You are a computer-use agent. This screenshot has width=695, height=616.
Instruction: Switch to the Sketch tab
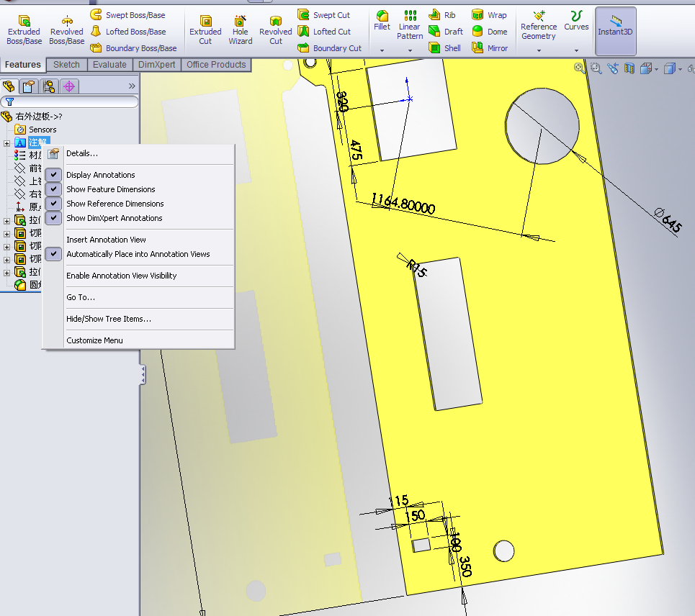point(66,65)
